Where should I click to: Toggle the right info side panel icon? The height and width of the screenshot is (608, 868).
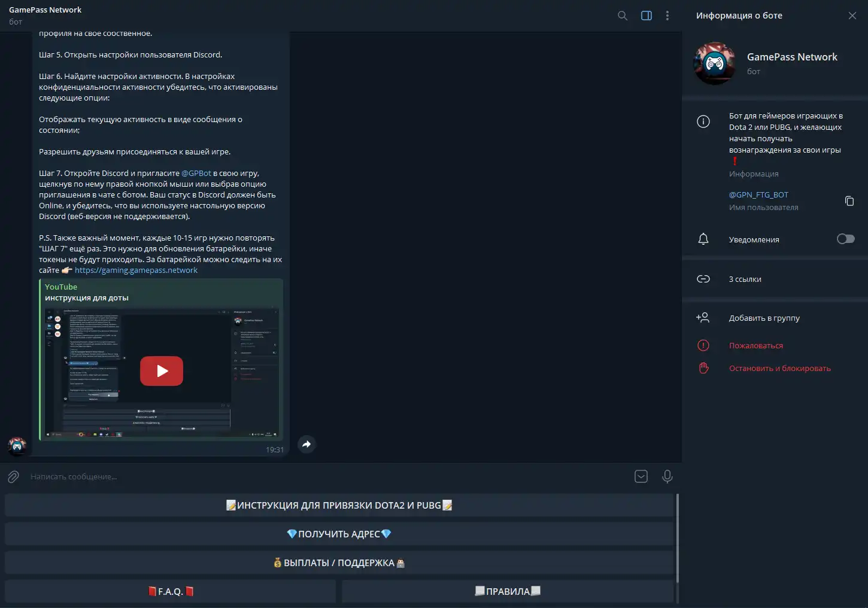pos(647,16)
